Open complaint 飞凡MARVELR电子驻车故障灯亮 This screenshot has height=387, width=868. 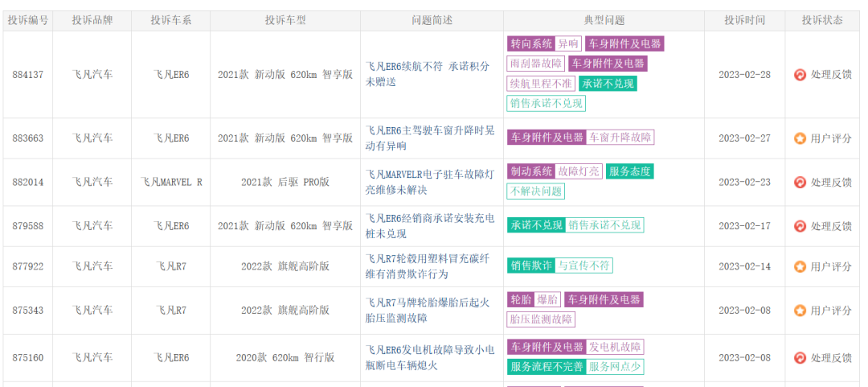click(x=429, y=183)
